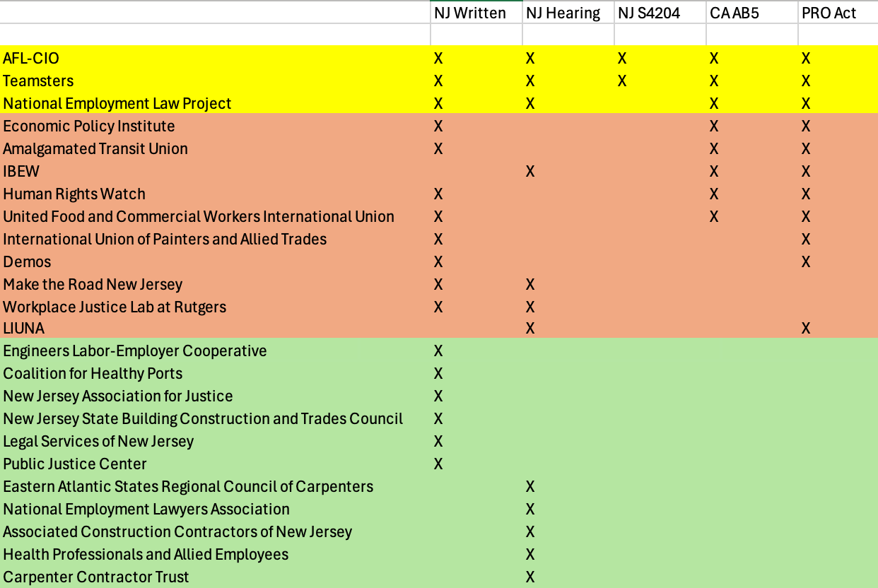Image resolution: width=878 pixels, height=588 pixels.
Task: Select the National Employment Law Project cell
Action: [215, 103]
